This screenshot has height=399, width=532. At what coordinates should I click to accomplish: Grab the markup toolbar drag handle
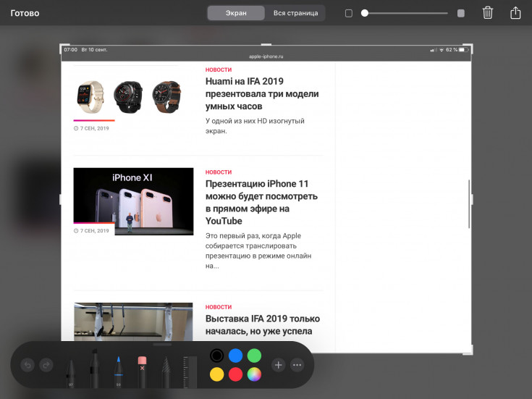point(162,345)
